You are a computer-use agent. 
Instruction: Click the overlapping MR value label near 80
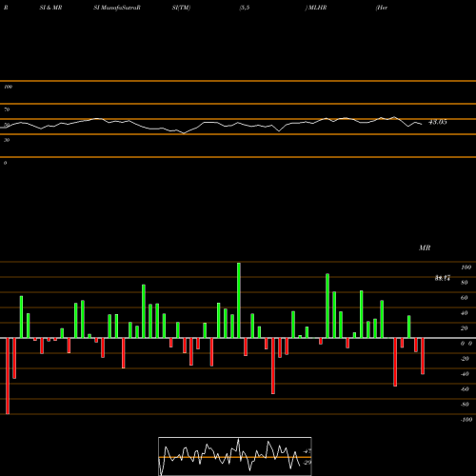pyautogui.click(x=443, y=278)
